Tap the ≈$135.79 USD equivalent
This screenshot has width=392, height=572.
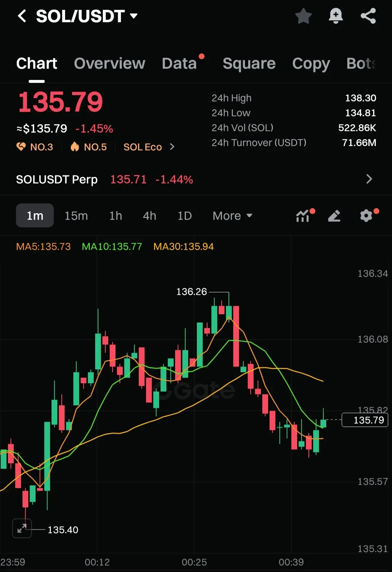(42, 129)
